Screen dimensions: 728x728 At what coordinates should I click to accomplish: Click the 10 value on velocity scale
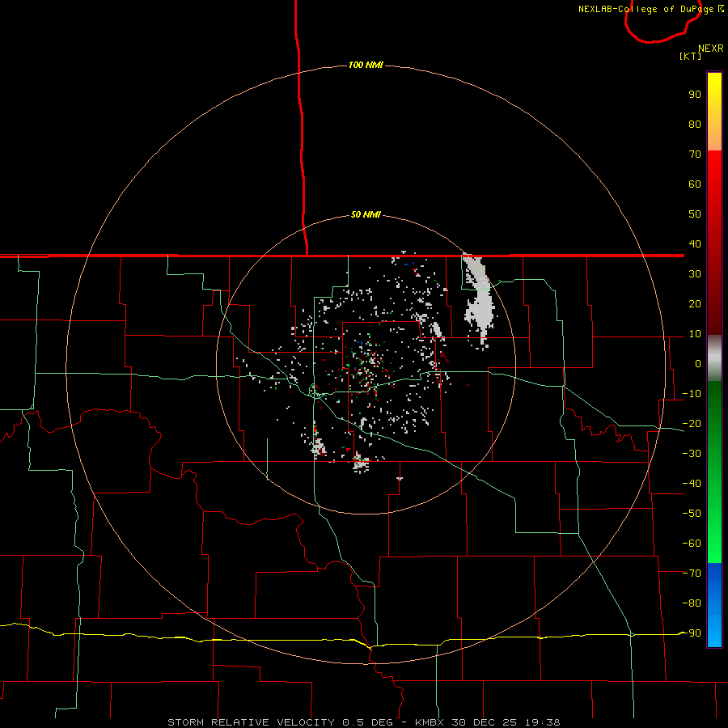click(x=695, y=334)
